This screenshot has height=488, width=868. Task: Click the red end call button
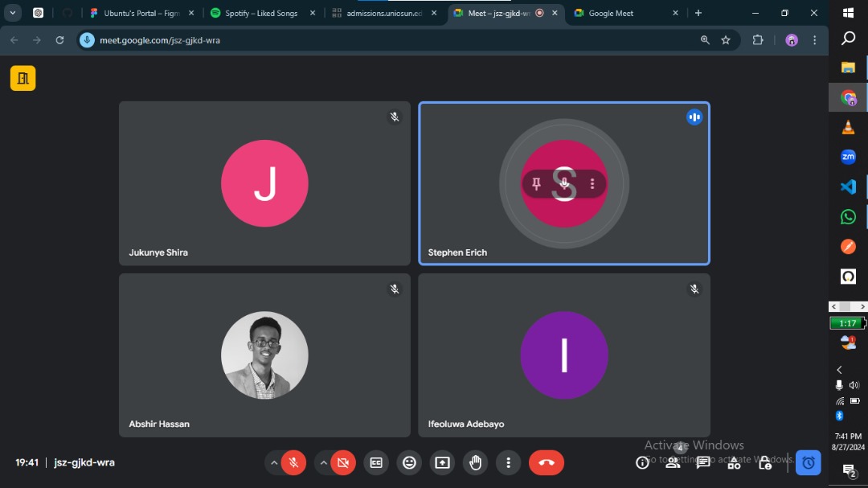[x=547, y=462]
